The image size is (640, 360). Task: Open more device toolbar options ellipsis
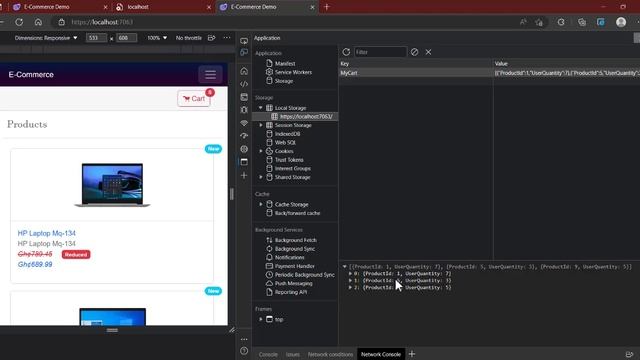pyautogui.click(x=227, y=38)
